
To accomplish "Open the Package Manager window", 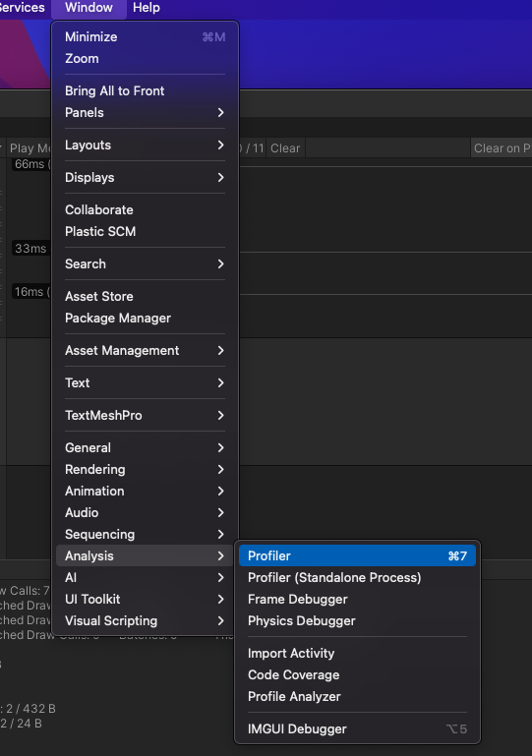I will click(x=145, y=318).
